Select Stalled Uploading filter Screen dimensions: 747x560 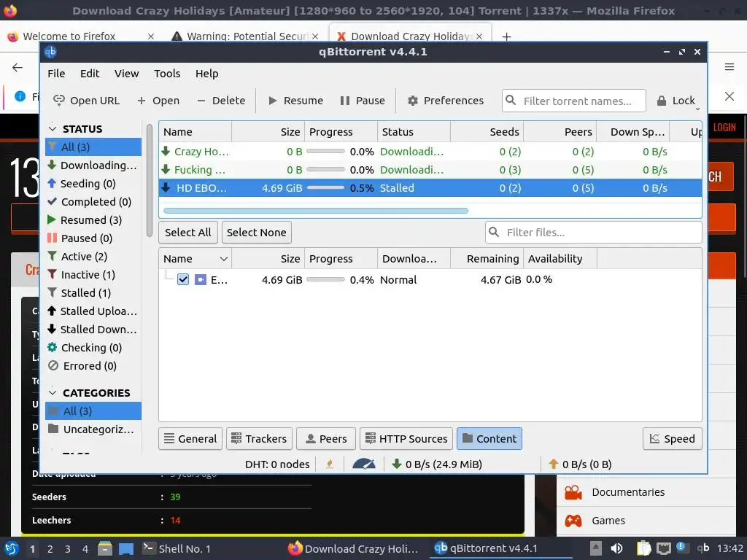tap(93, 311)
